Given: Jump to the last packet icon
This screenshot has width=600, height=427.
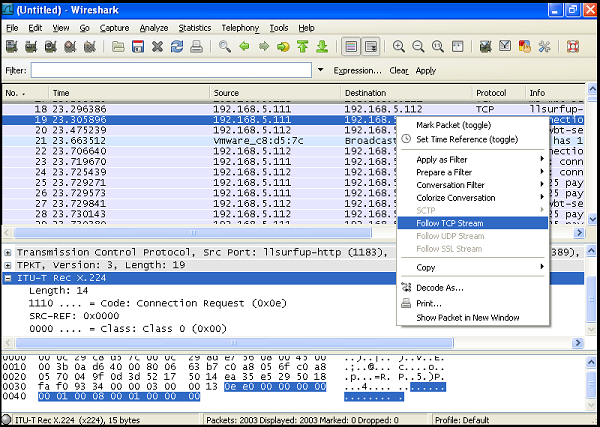Looking at the screenshot, I should (x=322, y=47).
